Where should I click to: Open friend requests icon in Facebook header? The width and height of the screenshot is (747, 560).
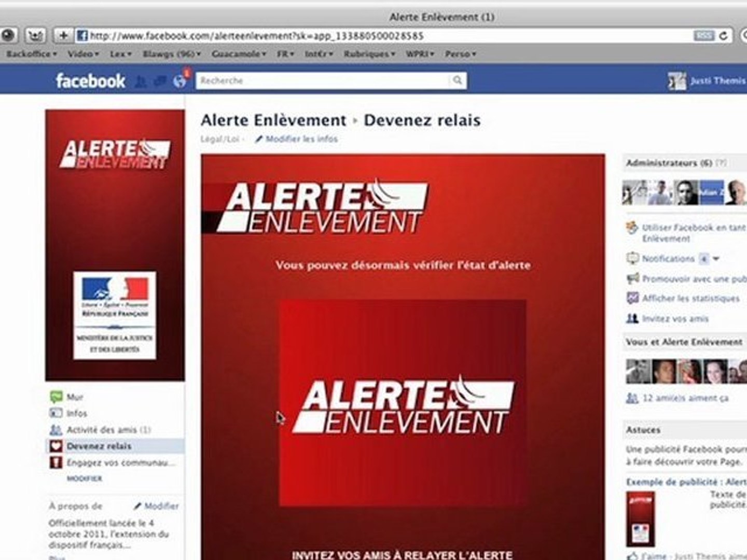click(140, 81)
